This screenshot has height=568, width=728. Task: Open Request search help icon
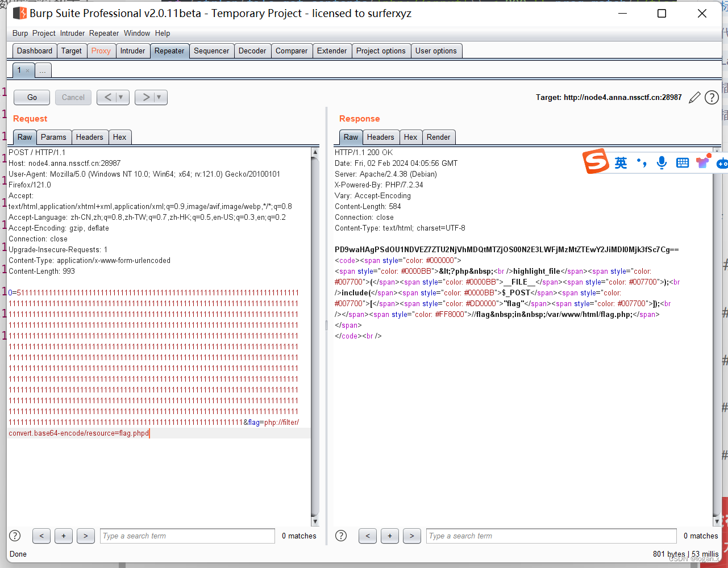[15, 536]
